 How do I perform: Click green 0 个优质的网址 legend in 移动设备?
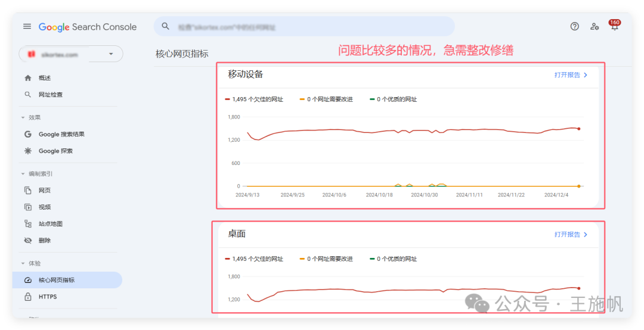394,99
